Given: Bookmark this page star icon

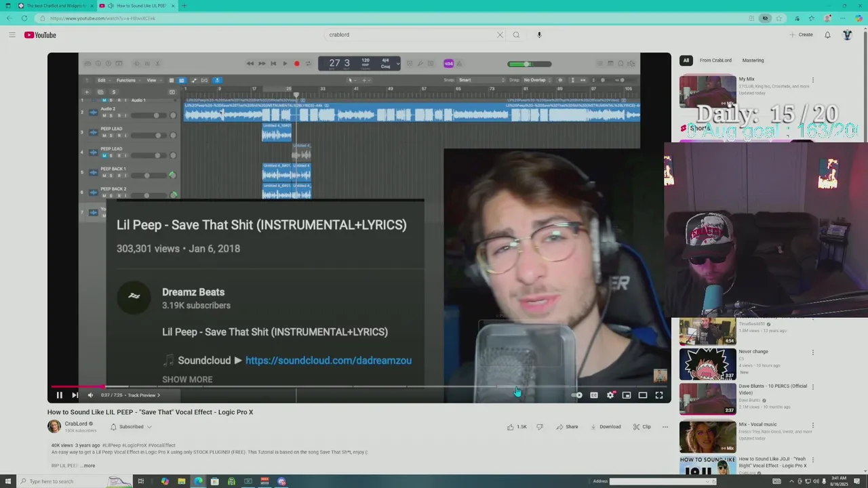Looking at the screenshot, I should (779, 18).
